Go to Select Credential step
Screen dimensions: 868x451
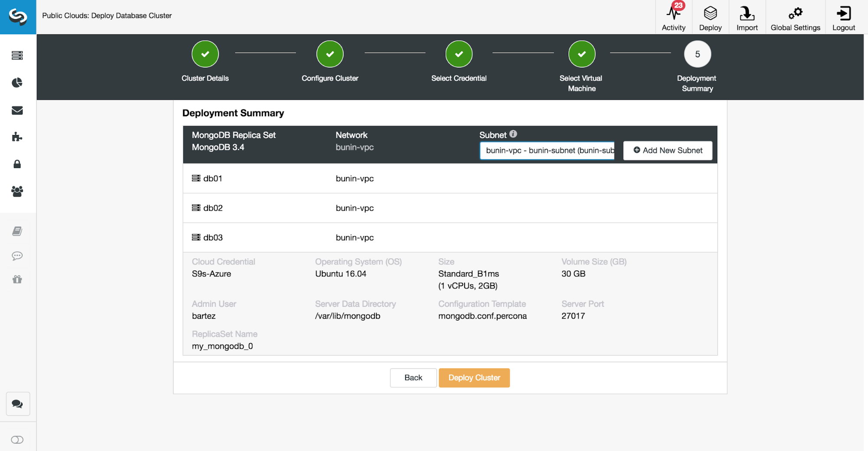pyautogui.click(x=459, y=54)
